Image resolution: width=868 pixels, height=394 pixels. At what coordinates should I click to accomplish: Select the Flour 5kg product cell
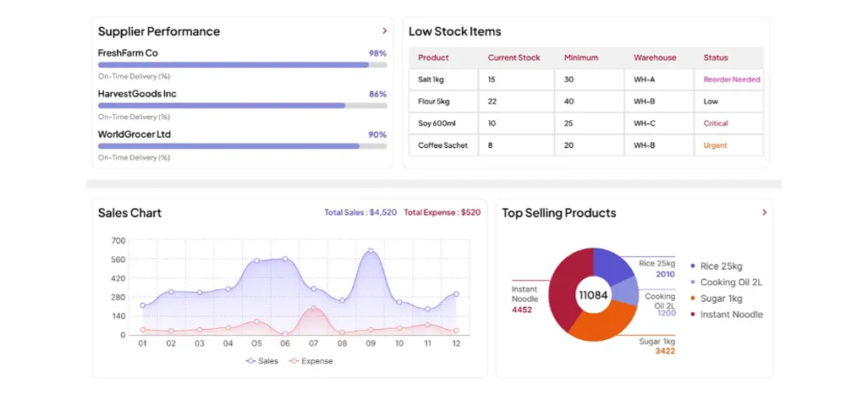click(x=443, y=101)
